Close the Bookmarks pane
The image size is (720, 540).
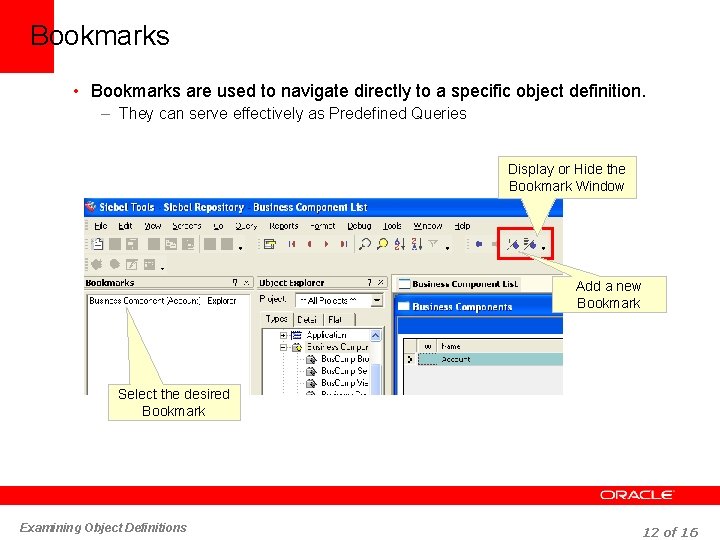click(x=247, y=282)
